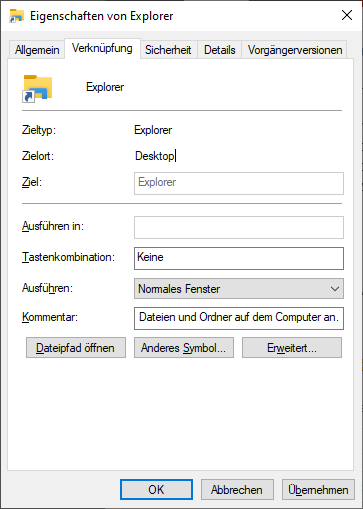363x509 pixels.
Task: Open the Vorgängerversionen tab
Action: pyautogui.click(x=295, y=50)
